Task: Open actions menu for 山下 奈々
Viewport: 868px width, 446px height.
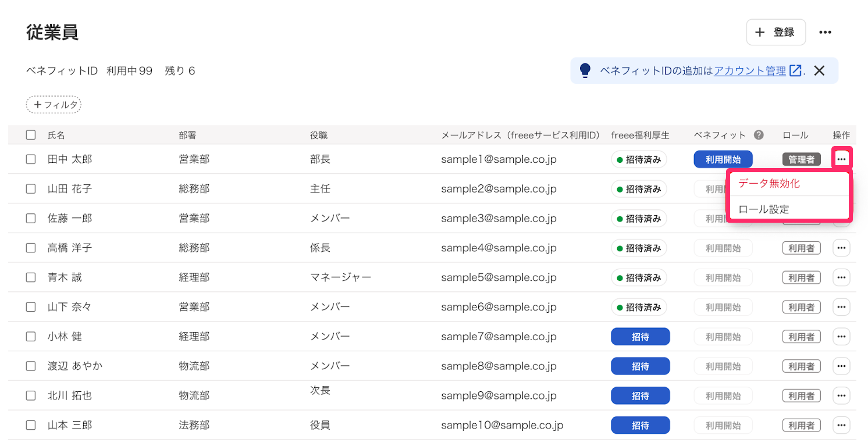Action: tap(841, 307)
